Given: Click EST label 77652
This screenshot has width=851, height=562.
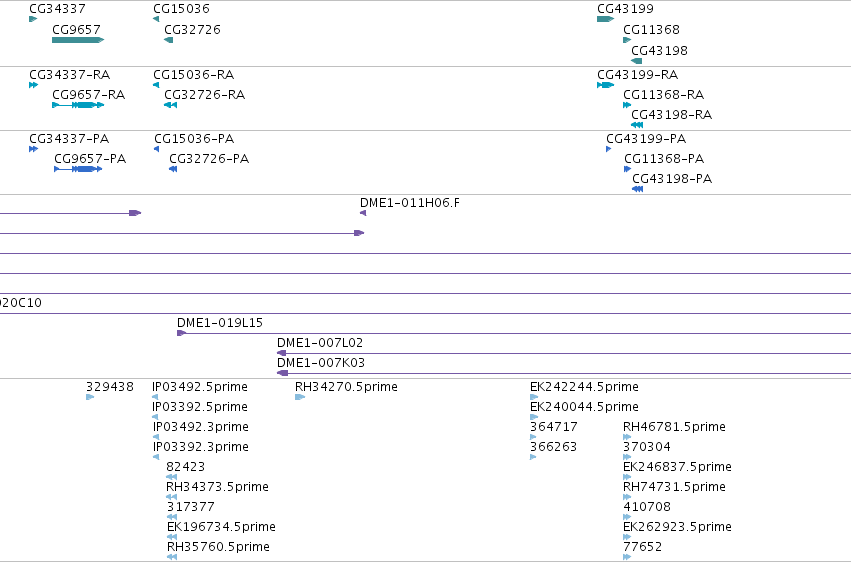Looking at the screenshot, I should point(643,547).
